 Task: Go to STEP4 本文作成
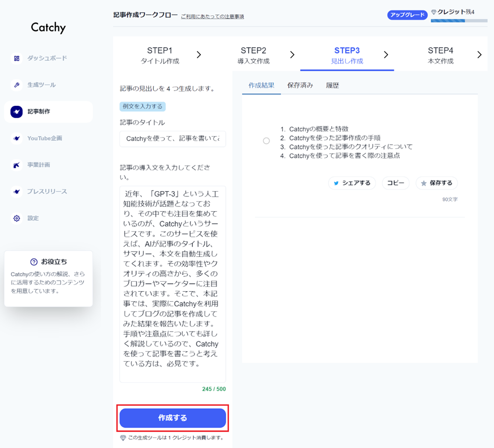pyautogui.click(x=440, y=55)
